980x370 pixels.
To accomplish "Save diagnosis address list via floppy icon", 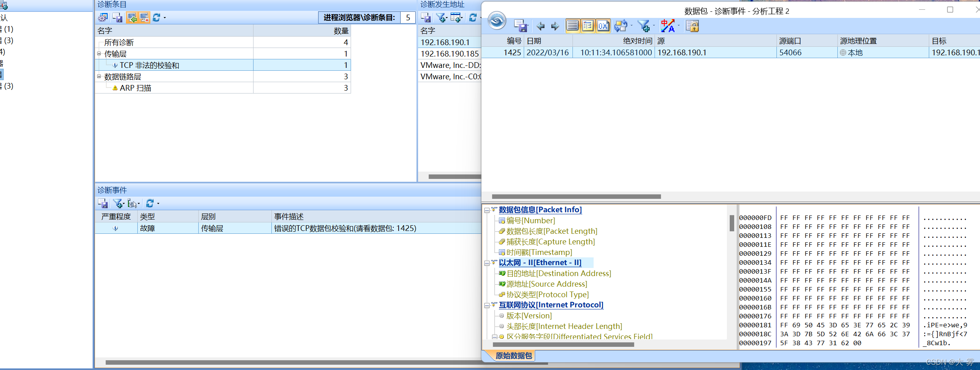I will (426, 17).
